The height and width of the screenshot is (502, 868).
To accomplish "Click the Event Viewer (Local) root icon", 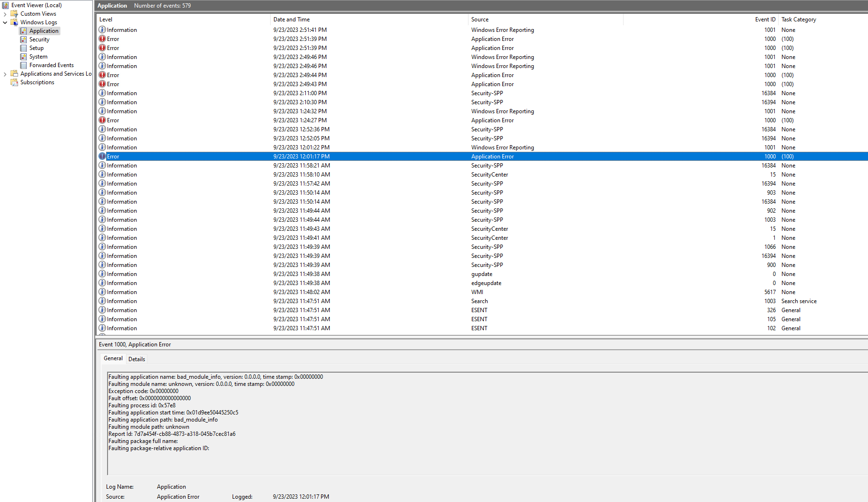I will [x=6, y=5].
